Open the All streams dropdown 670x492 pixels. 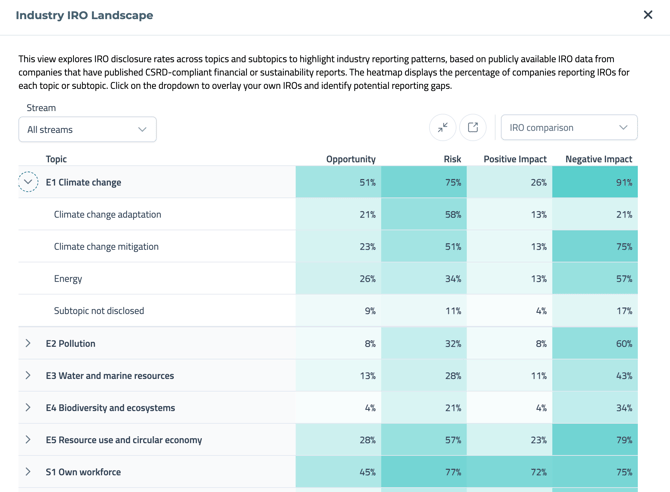87,129
